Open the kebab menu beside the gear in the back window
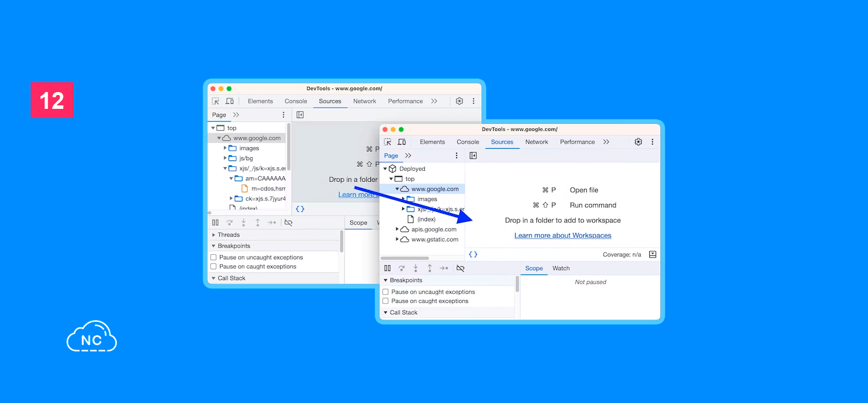This screenshot has width=868, height=403. tap(473, 101)
